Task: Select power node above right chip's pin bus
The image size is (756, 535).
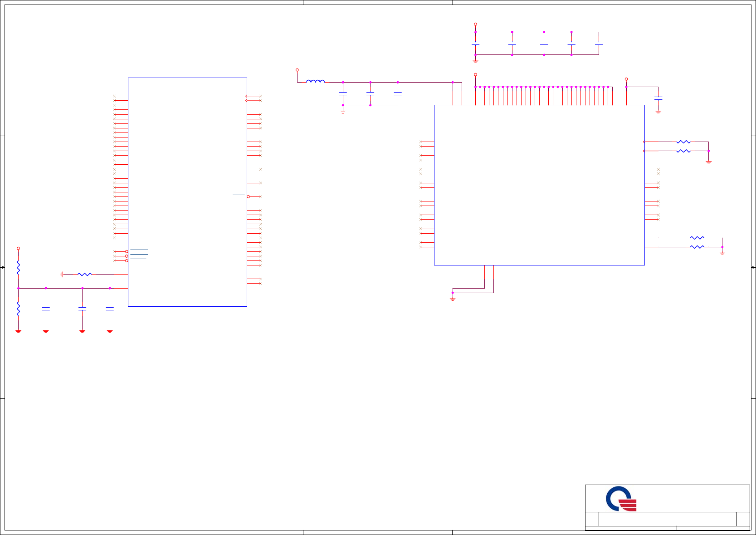Action: click(x=475, y=74)
